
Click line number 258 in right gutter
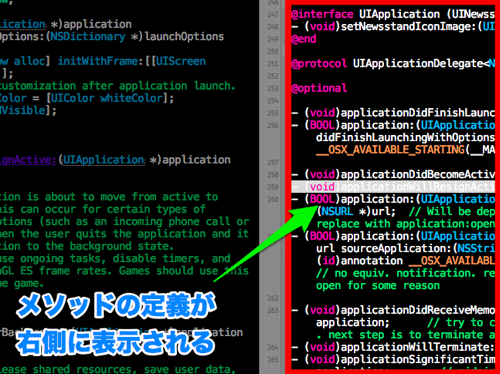pyautogui.click(x=273, y=175)
